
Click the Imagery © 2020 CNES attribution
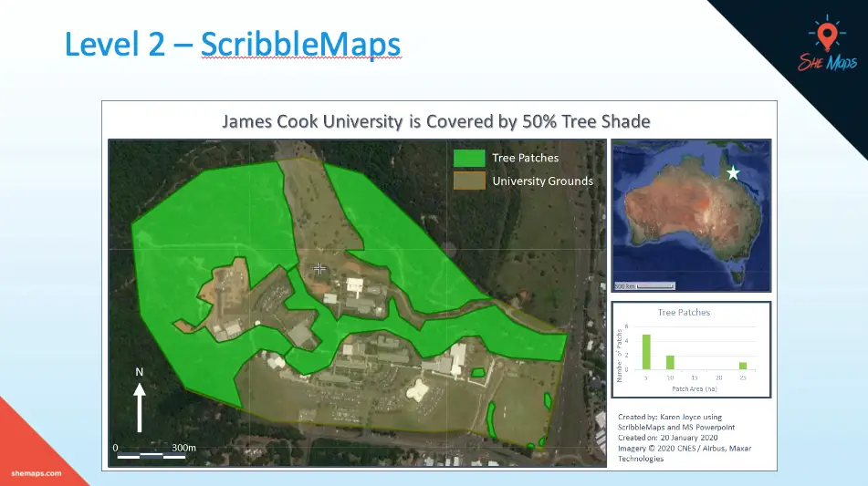pyautogui.click(x=685, y=453)
